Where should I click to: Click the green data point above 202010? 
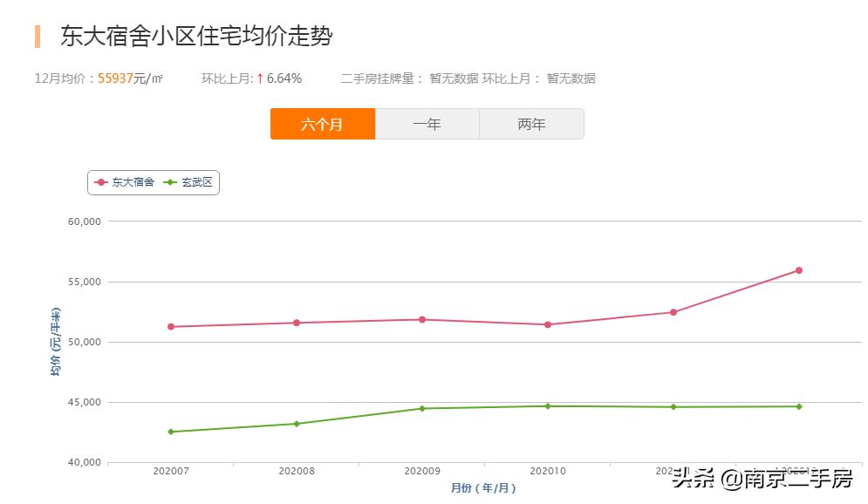(547, 405)
